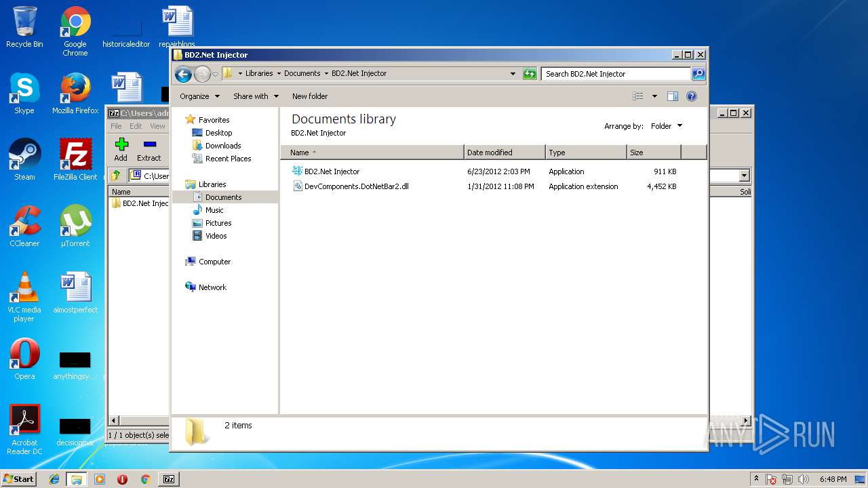
Task: Select Documents in the address breadcrumb
Action: 302,73
